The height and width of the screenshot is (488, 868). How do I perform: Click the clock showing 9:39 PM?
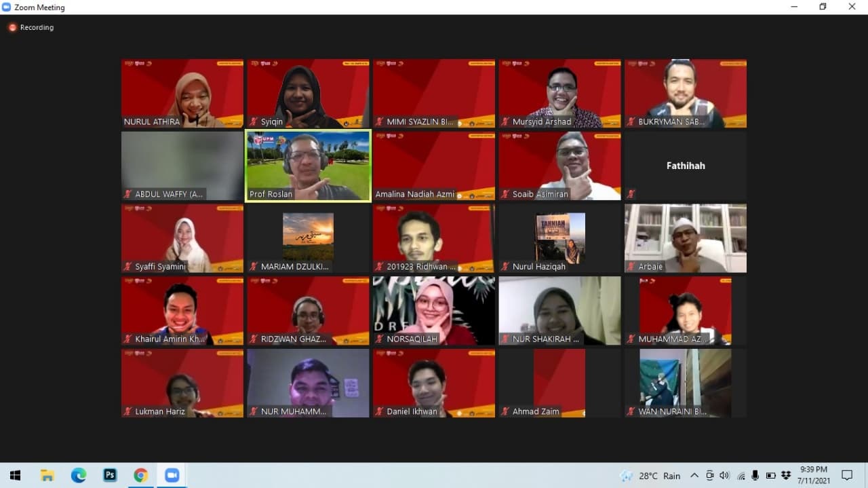(x=813, y=475)
